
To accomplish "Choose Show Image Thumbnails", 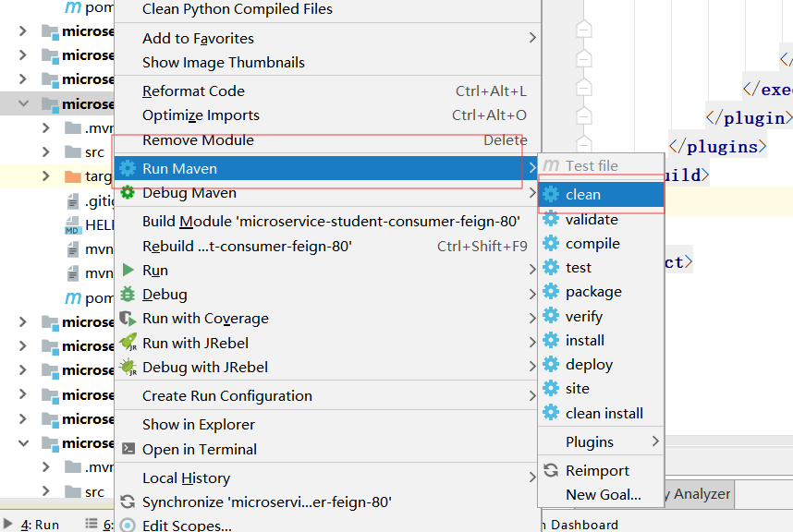I will 327,62.
